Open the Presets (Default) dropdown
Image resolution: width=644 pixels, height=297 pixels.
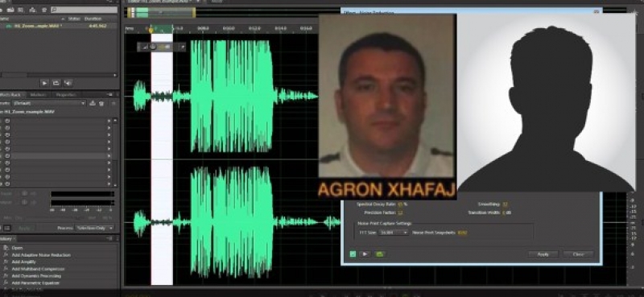[48, 103]
